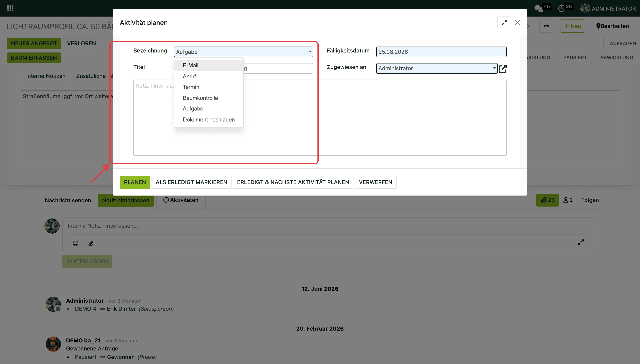This screenshot has width=640, height=364.
Task: Expand the note composer to full size
Action: (581, 242)
